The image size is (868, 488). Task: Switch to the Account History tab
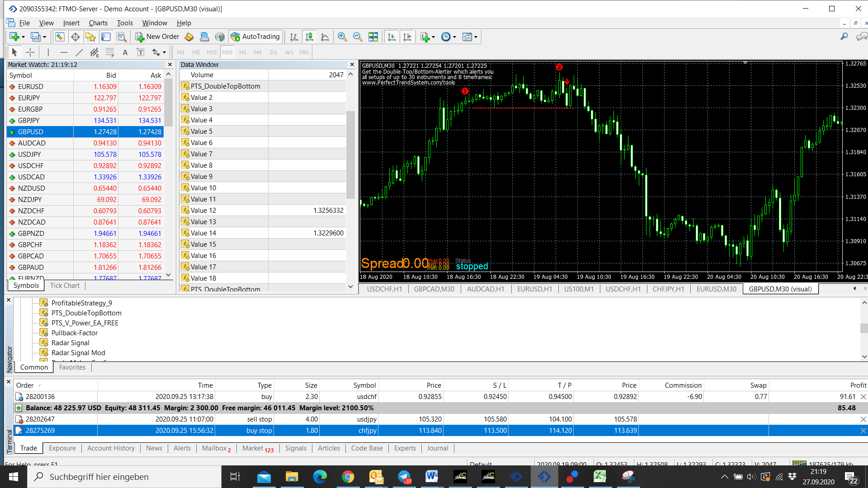click(x=111, y=448)
